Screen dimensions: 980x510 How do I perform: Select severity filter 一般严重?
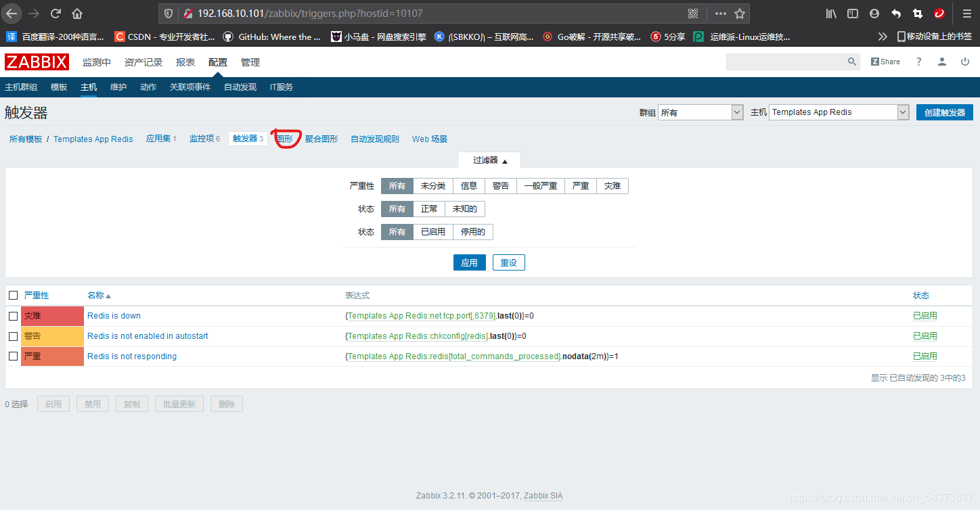click(x=541, y=186)
